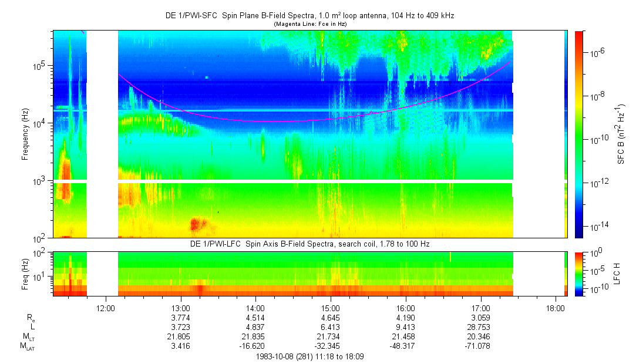This screenshot has width=636, height=364.
Task: Select the Freq (Hz) lower axis label
Action: tap(25, 274)
